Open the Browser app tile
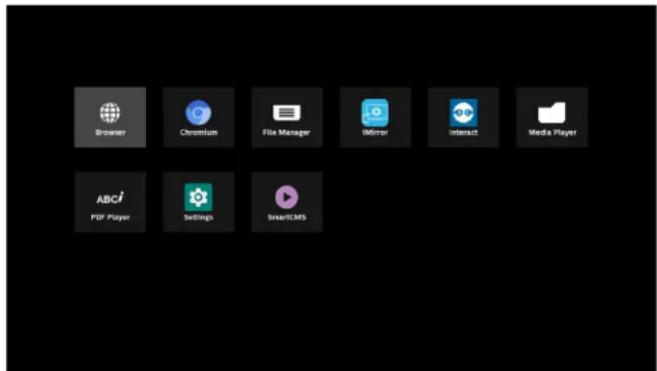Image resolution: width=657 pixels, height=371 pixels. 110,117
